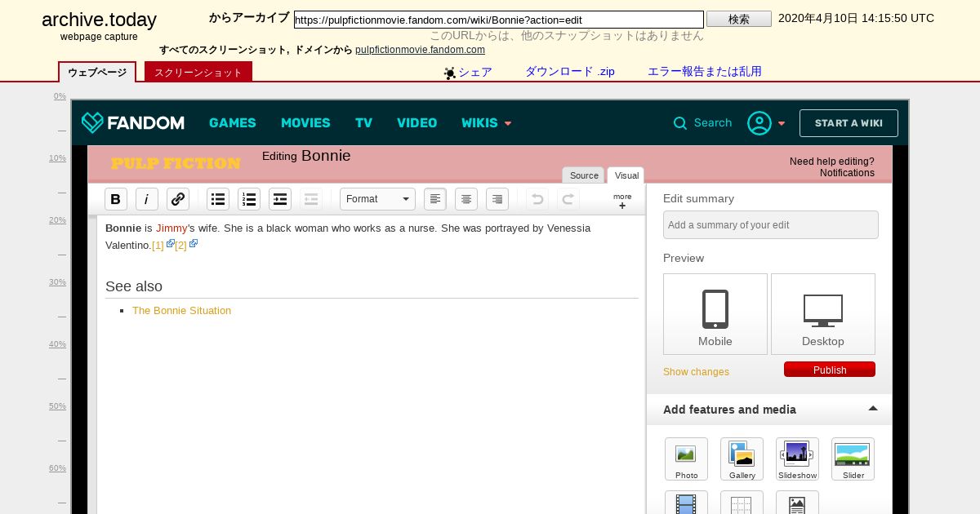Open the GAMES navigation item
Screen dimensions: 980x514
coord(233,123)
